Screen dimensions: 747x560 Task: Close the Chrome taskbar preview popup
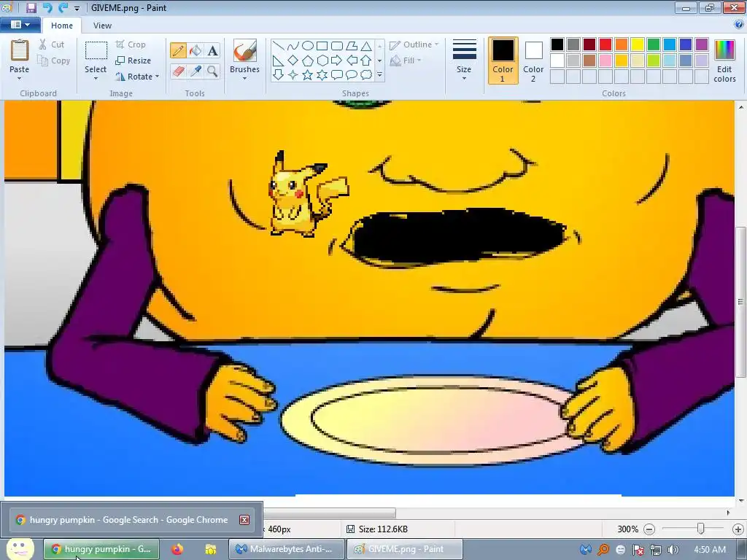coord(244,519)
